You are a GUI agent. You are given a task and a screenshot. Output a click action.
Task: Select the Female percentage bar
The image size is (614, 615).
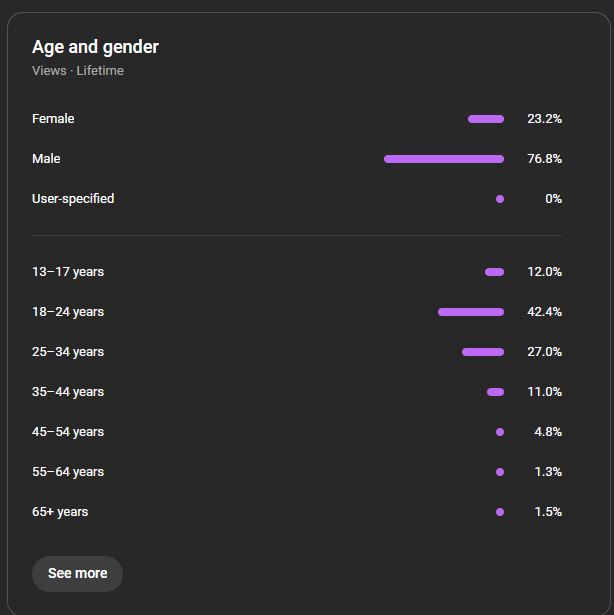click(486, 119)
